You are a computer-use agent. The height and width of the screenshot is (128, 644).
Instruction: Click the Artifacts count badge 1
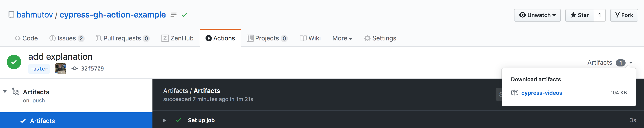[620, 63]
